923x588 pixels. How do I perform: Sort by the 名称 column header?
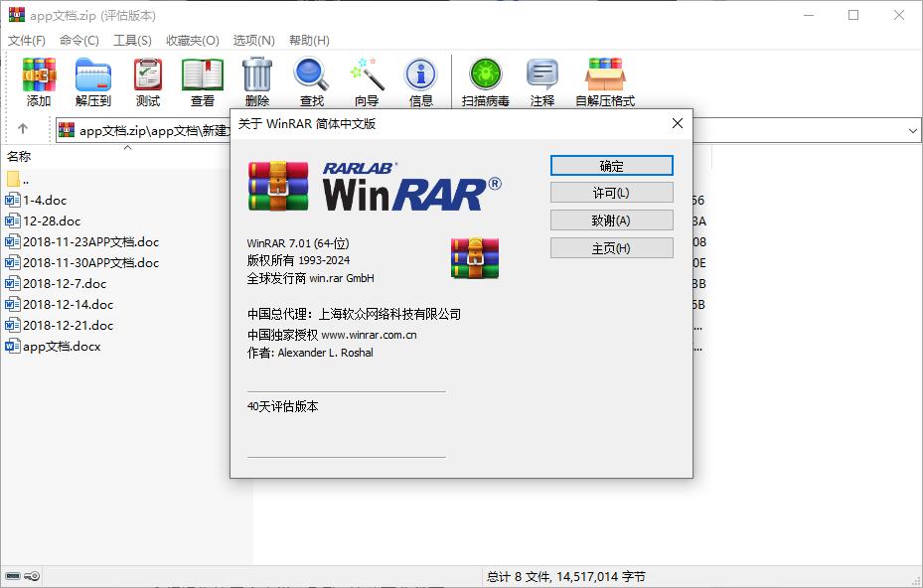tap(126, 156)
